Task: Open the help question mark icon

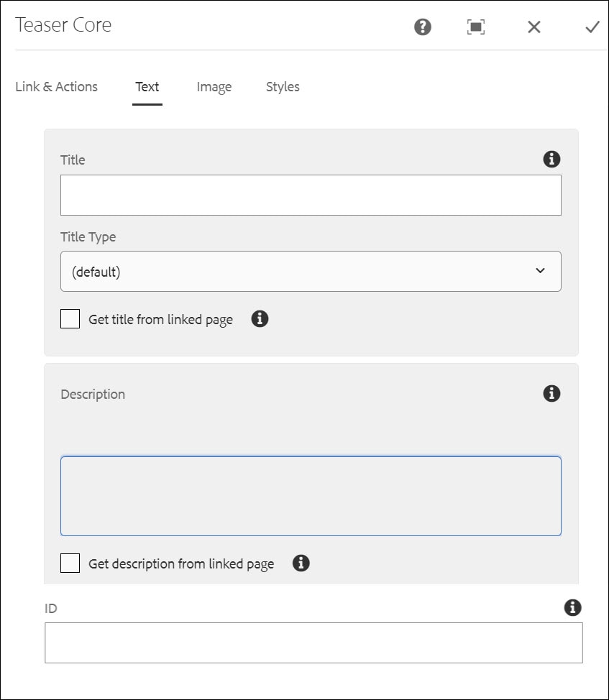Action: pyautogui.click(x=422, y=27)
